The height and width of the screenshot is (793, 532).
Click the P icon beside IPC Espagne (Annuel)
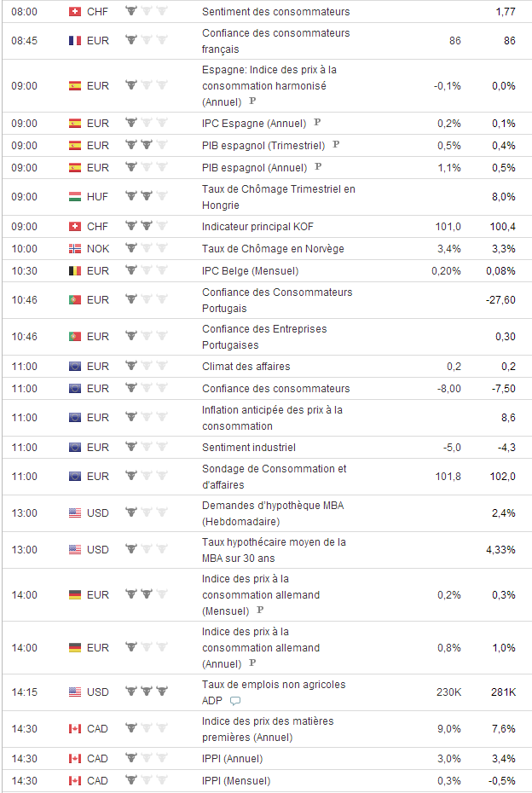[x=317, y=123]
